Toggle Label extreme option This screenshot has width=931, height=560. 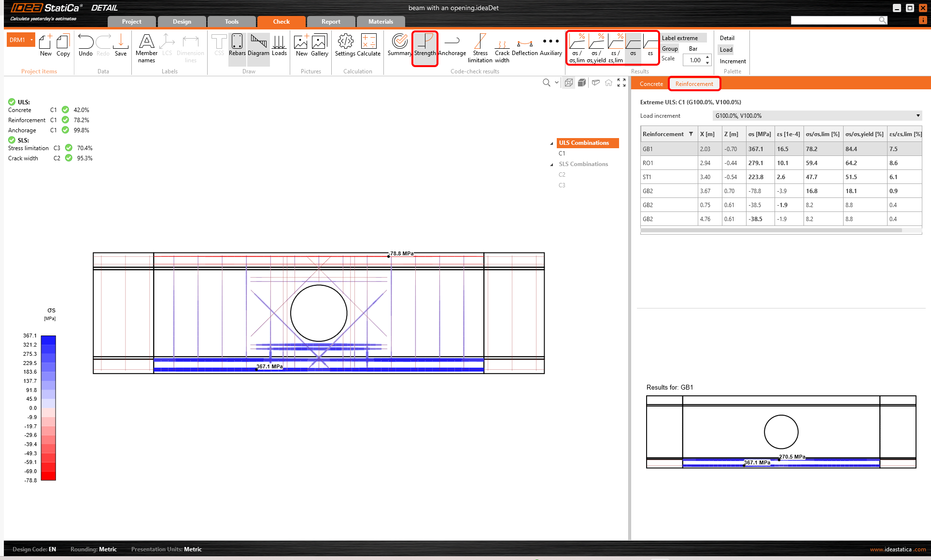[x=679, y=38]
